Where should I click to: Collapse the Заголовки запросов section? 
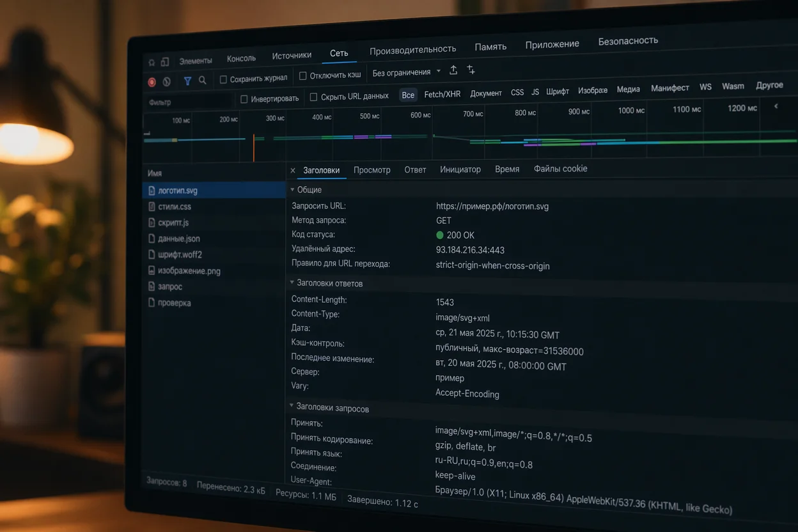click(x=292, y=406)
